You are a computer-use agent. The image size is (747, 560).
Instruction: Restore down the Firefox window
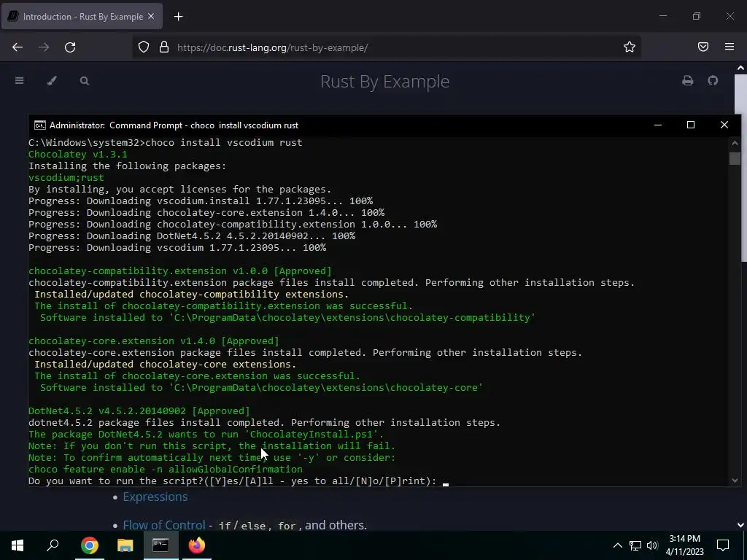(x=697, y=16)
